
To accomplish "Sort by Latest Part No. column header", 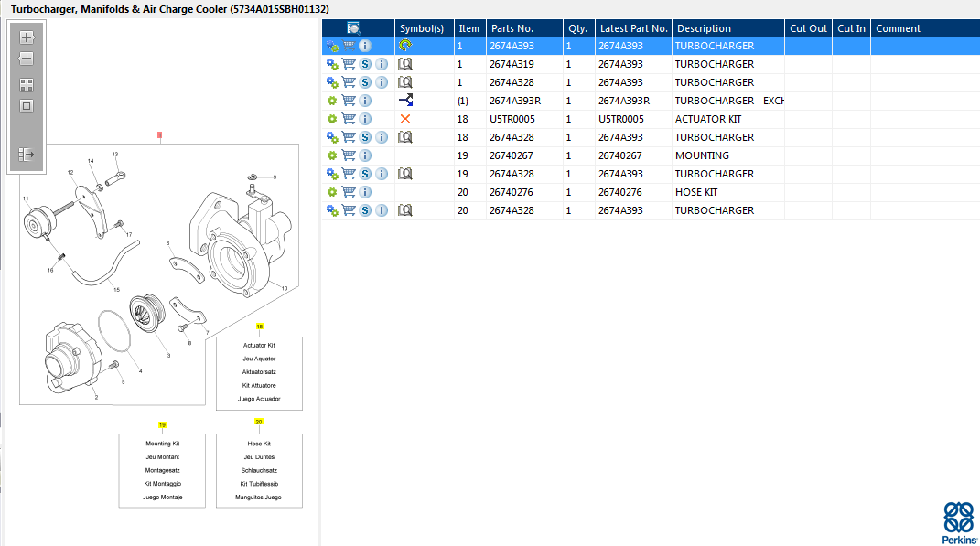I will pyautogui.click(x=634, y=28).
